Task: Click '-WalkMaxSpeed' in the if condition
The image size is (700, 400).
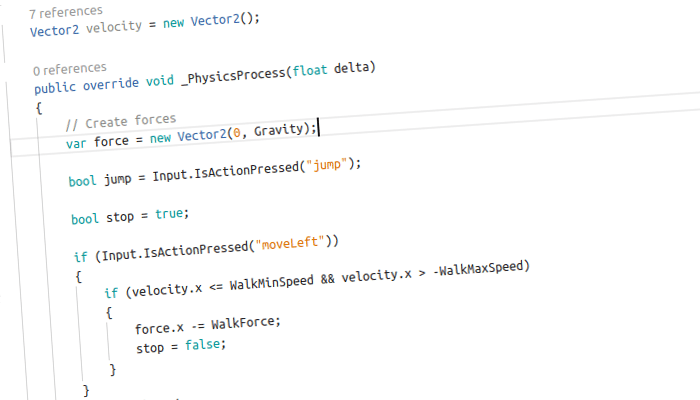Action: pos(478,269)
